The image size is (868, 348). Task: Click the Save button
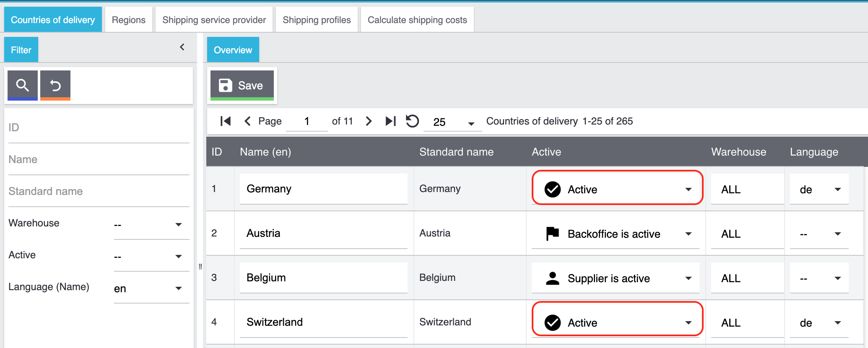242,85
